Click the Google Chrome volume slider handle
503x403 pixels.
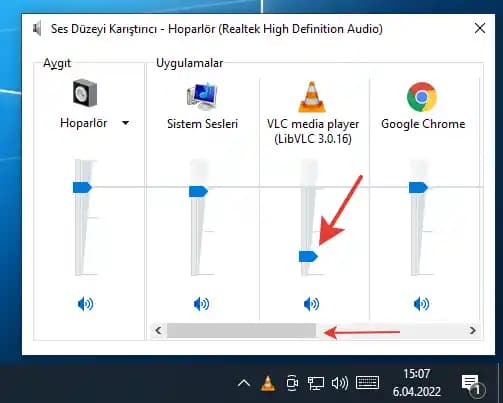[418, 187]
